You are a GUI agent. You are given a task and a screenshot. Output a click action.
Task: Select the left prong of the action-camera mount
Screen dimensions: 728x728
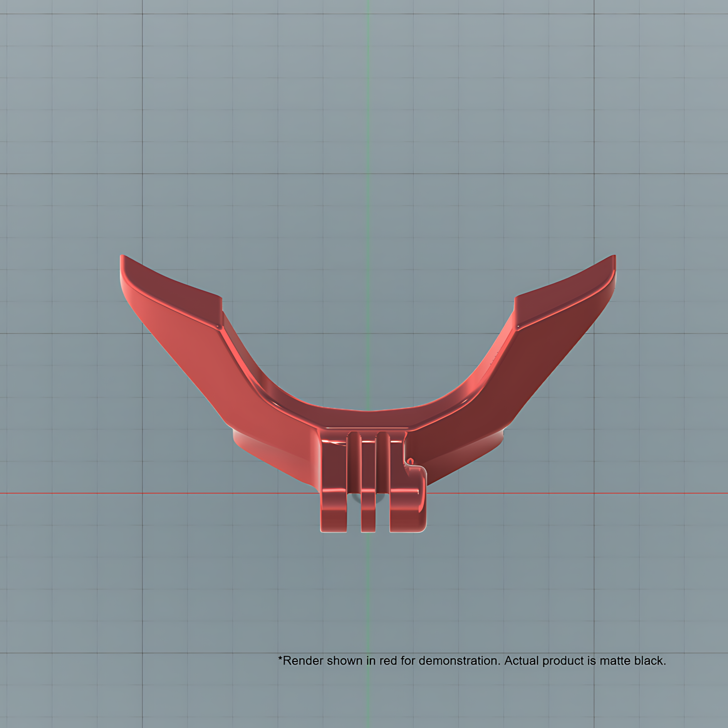(x=334, y=486)
